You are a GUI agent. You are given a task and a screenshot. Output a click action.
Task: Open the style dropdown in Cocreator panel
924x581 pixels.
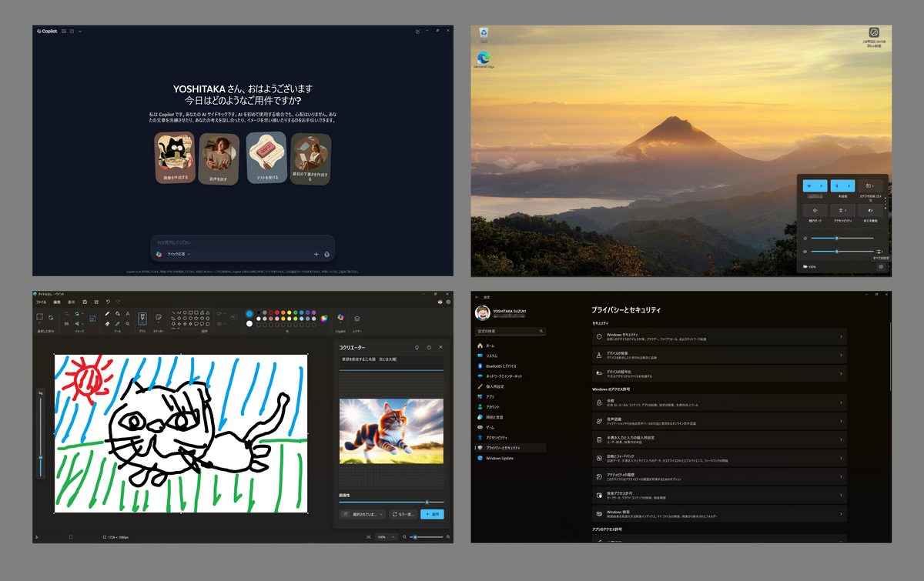pyautogui.click(x=362, y=514)
